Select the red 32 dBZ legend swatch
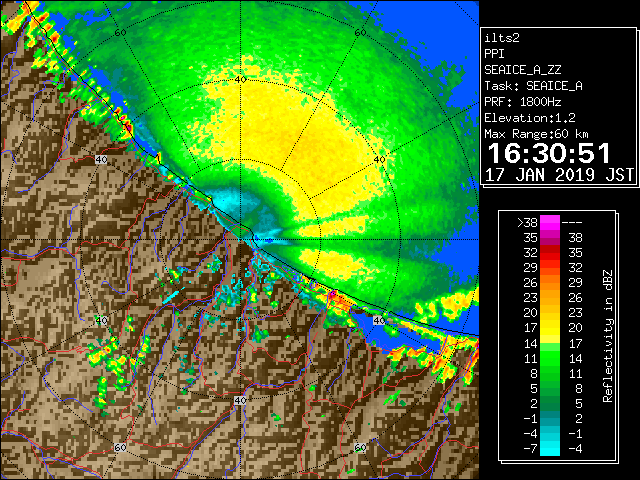This screenshot has width=640, height=480. click(x=550, y=253)
